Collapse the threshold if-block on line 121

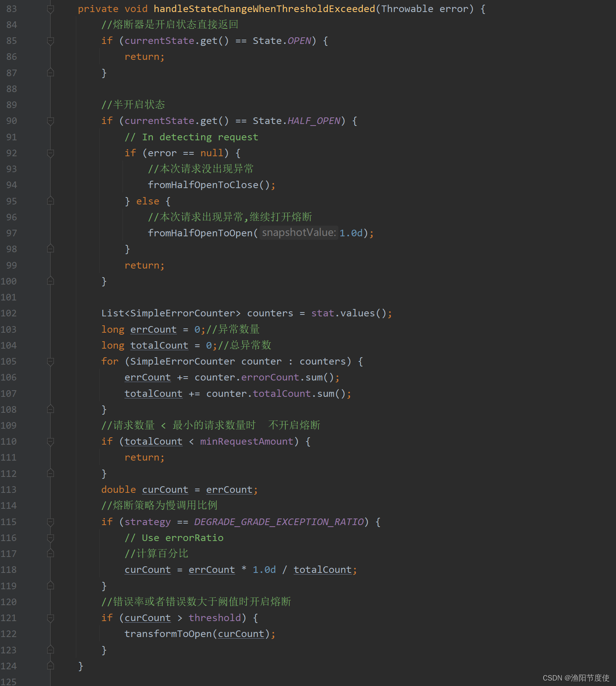pos(51,618)
